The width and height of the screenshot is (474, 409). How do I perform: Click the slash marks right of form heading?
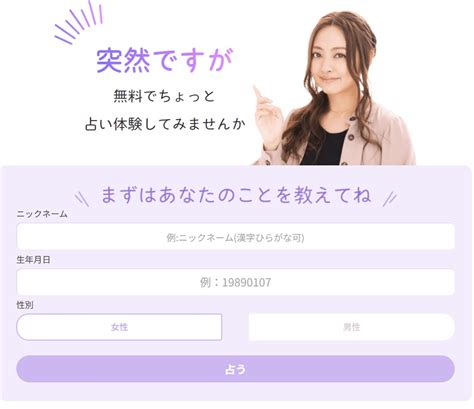tap(390, 199)
